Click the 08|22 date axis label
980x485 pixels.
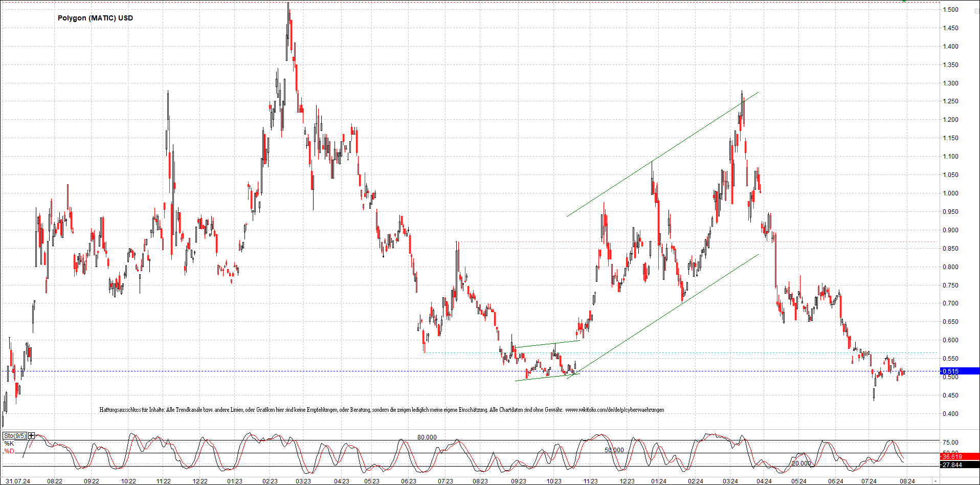pyautogui.click(x=55, y=481)
